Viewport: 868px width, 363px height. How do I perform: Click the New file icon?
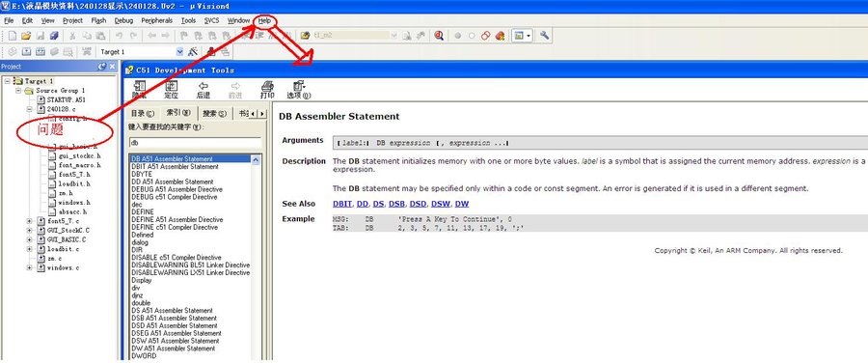coord(13,36)
